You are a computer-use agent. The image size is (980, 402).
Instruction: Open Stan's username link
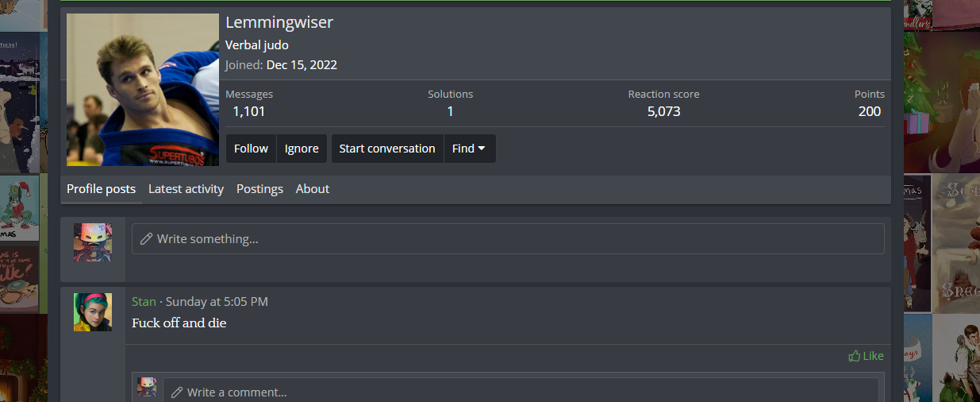[144, 301]
